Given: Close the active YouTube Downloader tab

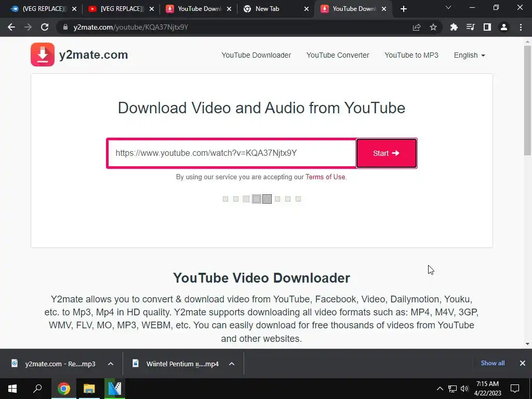Looking at the screenshot, I should pyautogui.click(x=384, y=9).
